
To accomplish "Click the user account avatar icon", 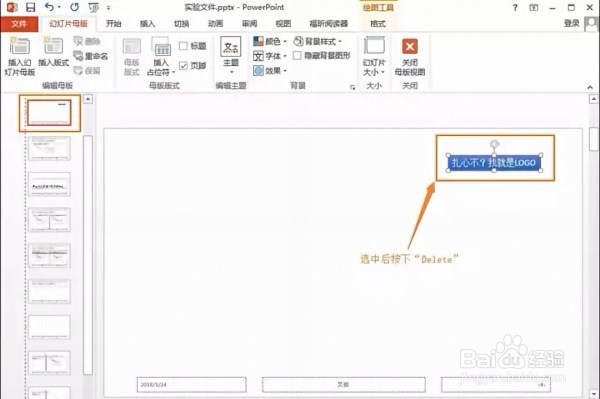I will (591, 24).
